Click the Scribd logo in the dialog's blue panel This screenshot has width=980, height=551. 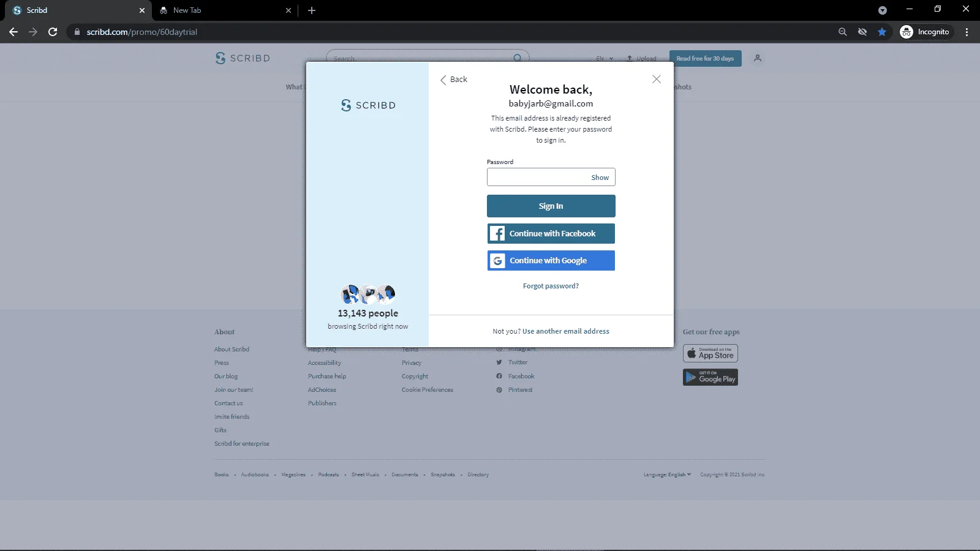(368, 105)
